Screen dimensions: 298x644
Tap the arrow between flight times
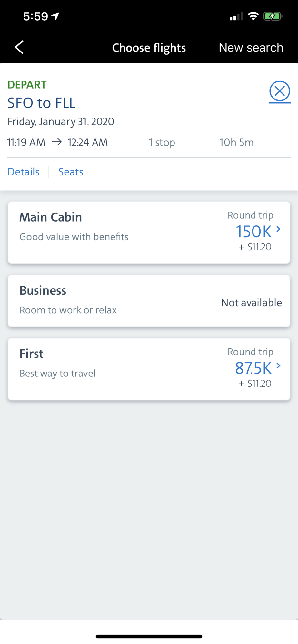pos(57,142)
